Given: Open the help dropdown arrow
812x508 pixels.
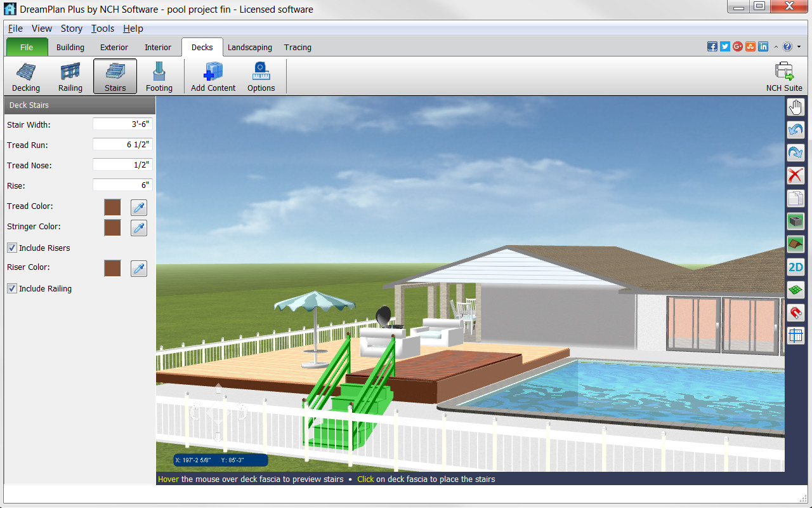Looking at the screenshot, I should [x=799, y=46].
